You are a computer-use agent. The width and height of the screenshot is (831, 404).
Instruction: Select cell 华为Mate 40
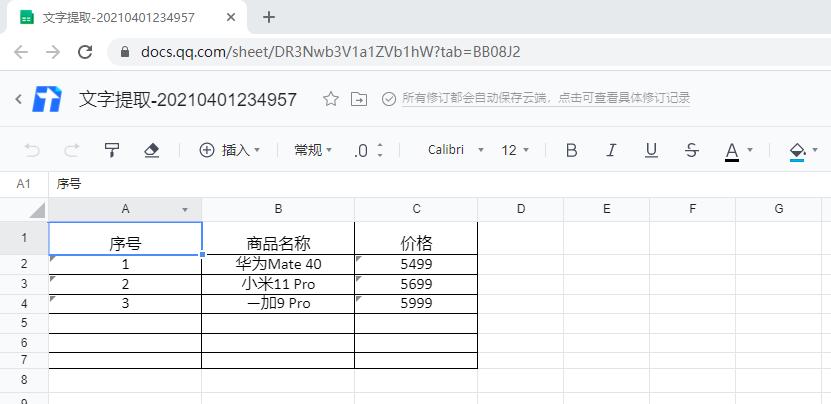click(x=278, y=265)
